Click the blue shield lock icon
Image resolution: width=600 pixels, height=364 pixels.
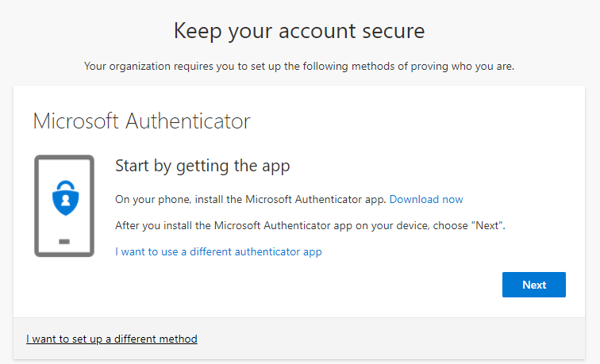(x=65, y=197)
